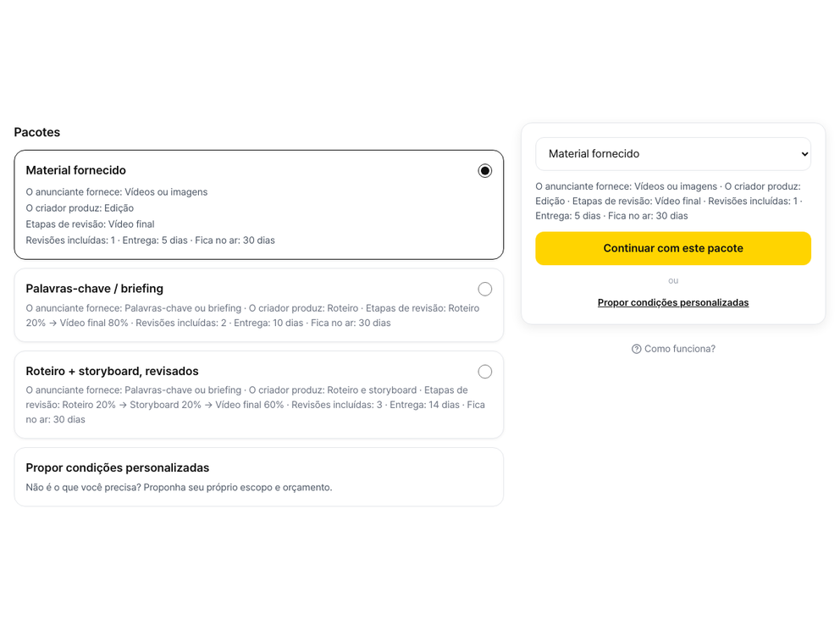The width and height of the screenshot is (840, 630).
Task: Select the Material fornecido radio button
Action: [485, 170]
